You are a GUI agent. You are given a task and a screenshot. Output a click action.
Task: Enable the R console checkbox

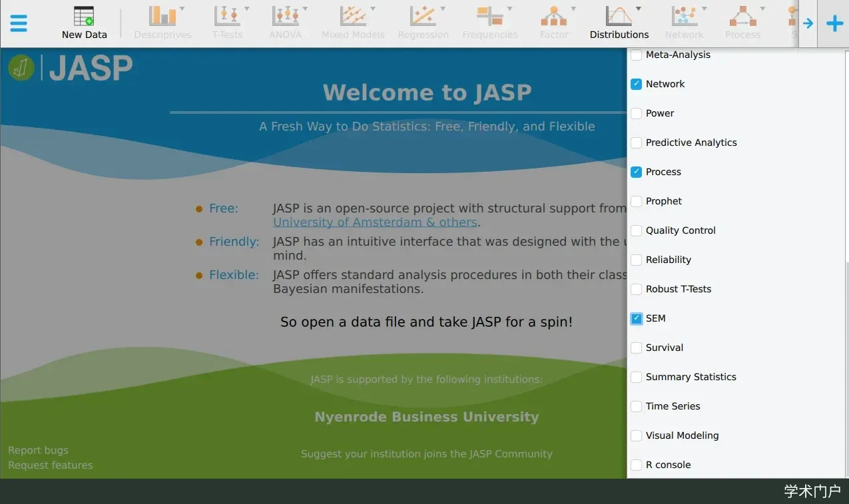pyautogui.click(x=636, y=465)
